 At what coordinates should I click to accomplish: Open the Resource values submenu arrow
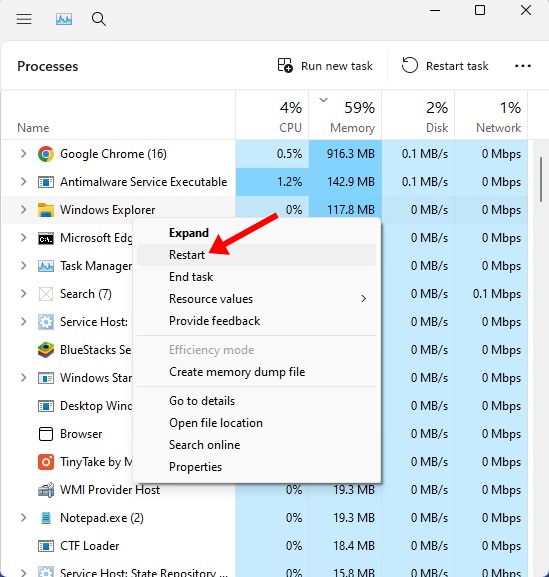click(x=364, y=298)
